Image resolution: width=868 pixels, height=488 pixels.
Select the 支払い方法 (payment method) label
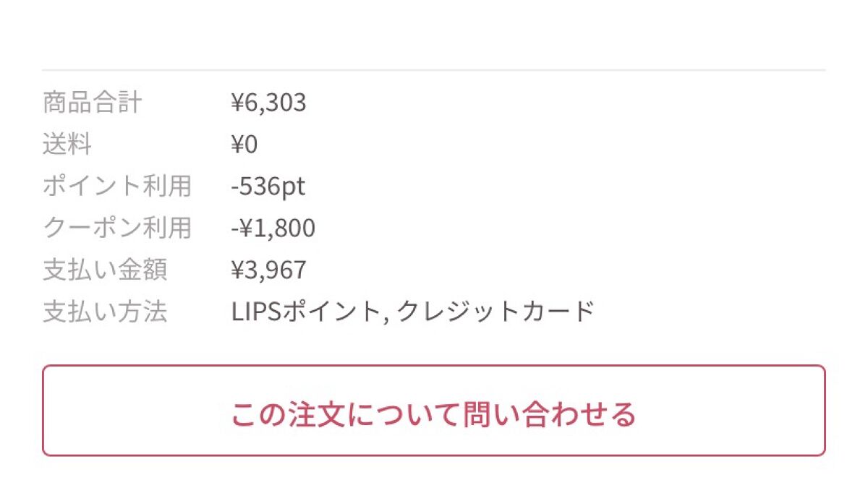[105, 309]
